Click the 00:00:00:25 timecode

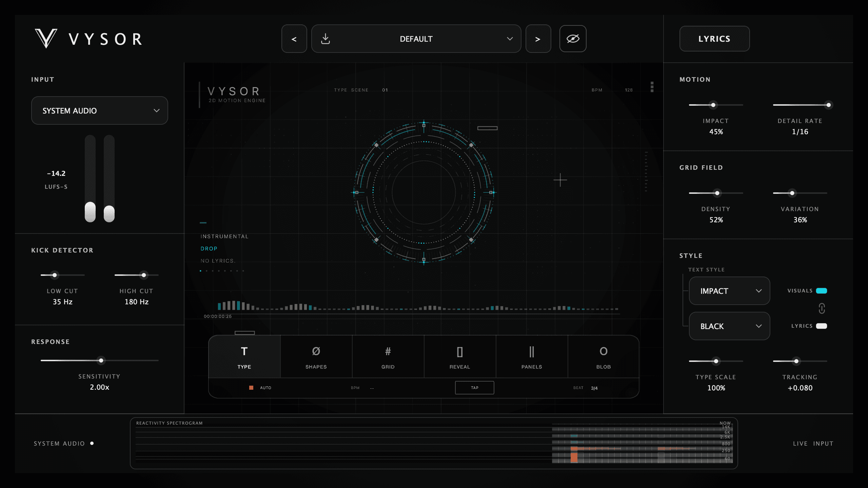coord(218,317)
